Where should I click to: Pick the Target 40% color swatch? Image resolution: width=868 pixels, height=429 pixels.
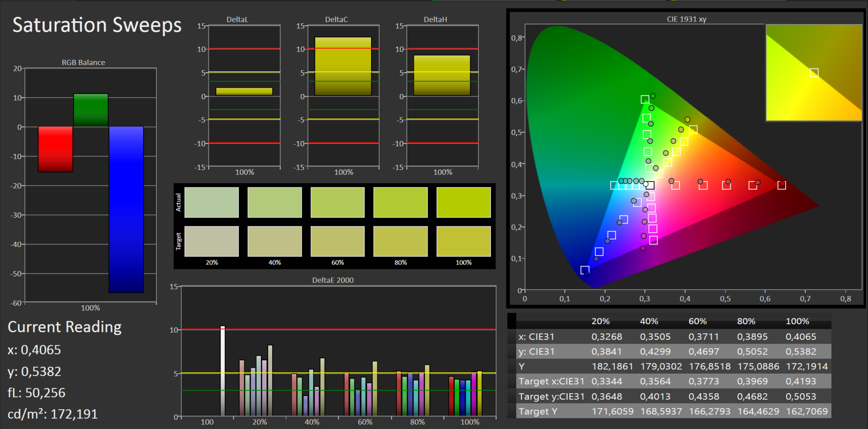pyautogui.click(x=274, y=241)
